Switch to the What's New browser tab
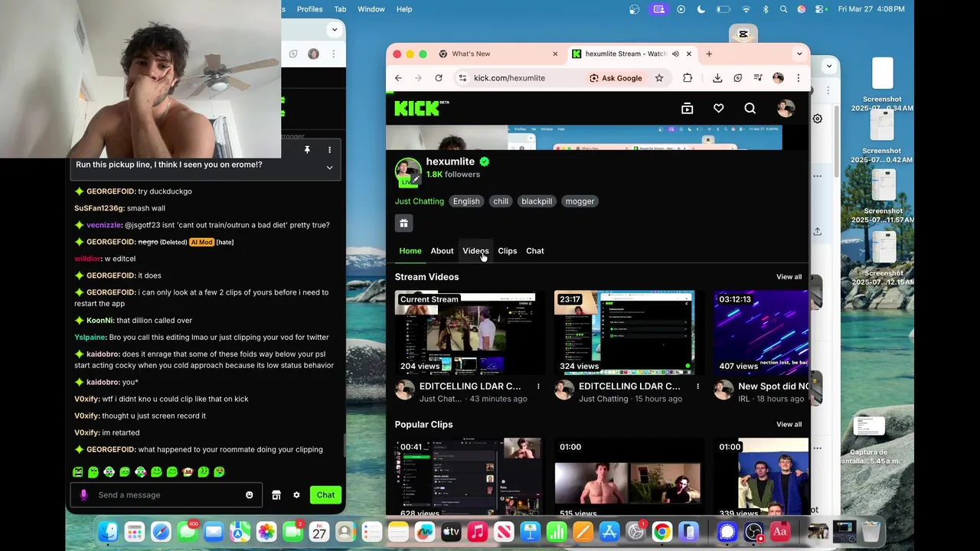This screenshot has height=551, width=980. click(x=498, y=54)
